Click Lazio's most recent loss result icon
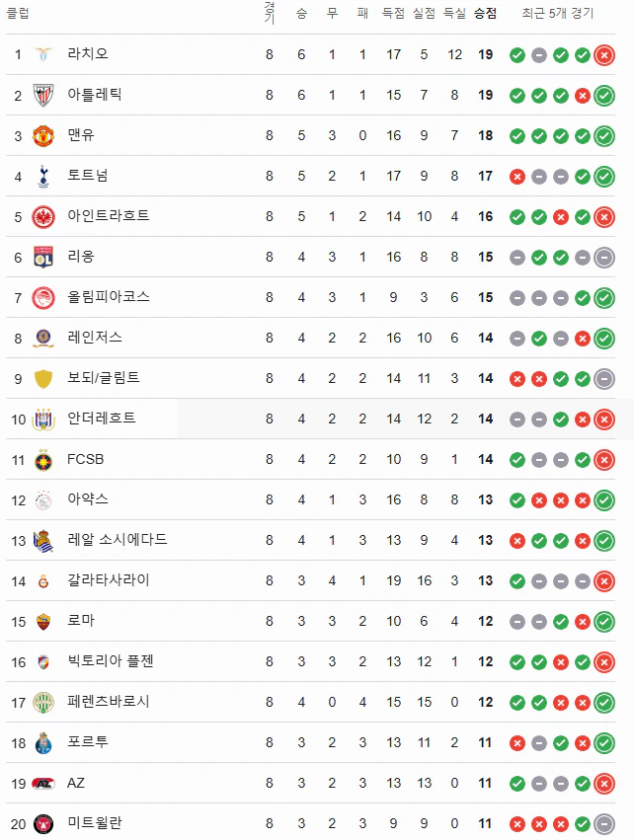This screenshot has height=840, width=634. [x=604, y=55]
